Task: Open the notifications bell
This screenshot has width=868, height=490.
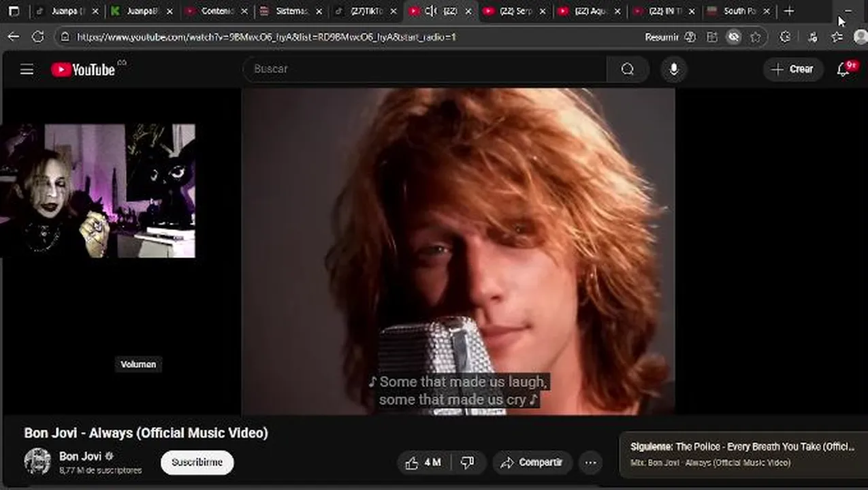Action: pyautogui.click(x=843, y=69)
